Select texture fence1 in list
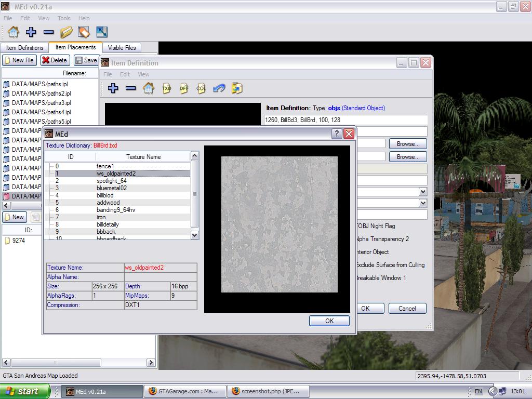Viewport: 532px width, 399px height. pos(117,166)
